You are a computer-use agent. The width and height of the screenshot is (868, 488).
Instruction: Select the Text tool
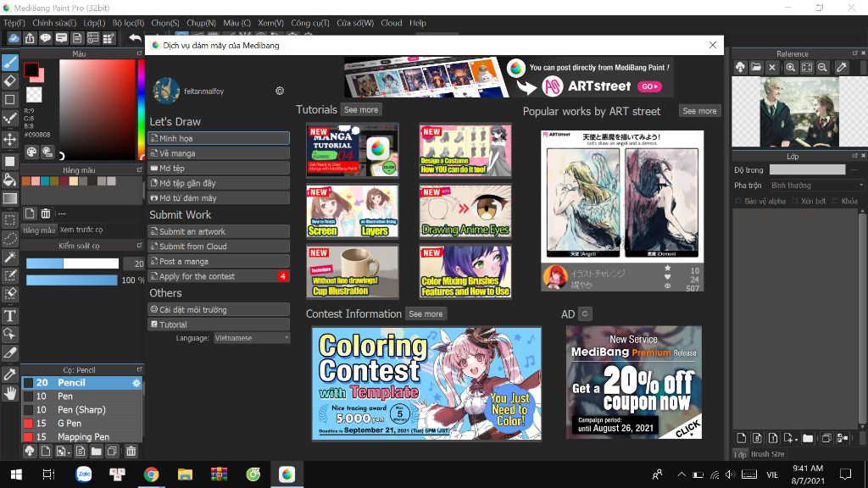[x=10, y=315]
